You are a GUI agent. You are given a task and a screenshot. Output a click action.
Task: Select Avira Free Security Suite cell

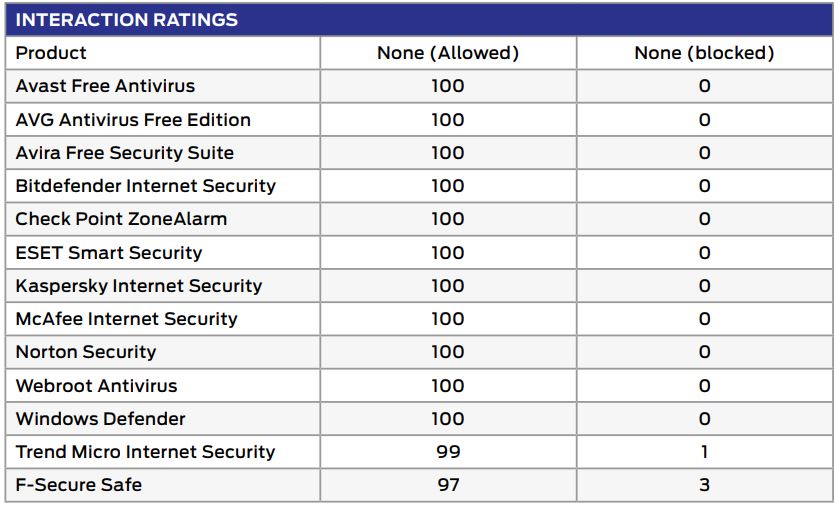(x=124, y=153)
